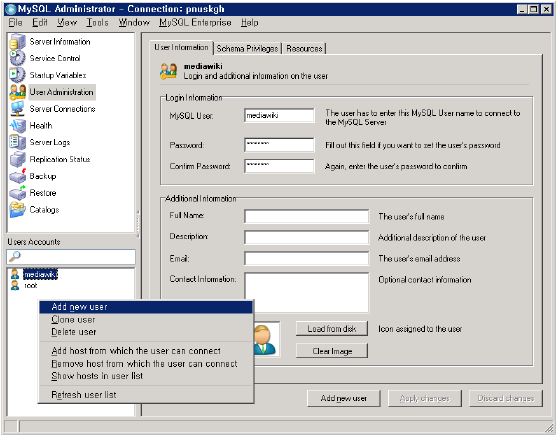Open the MySQL Enterprise menu
Viewport: 556px width, 435px height.
(195, 23)
